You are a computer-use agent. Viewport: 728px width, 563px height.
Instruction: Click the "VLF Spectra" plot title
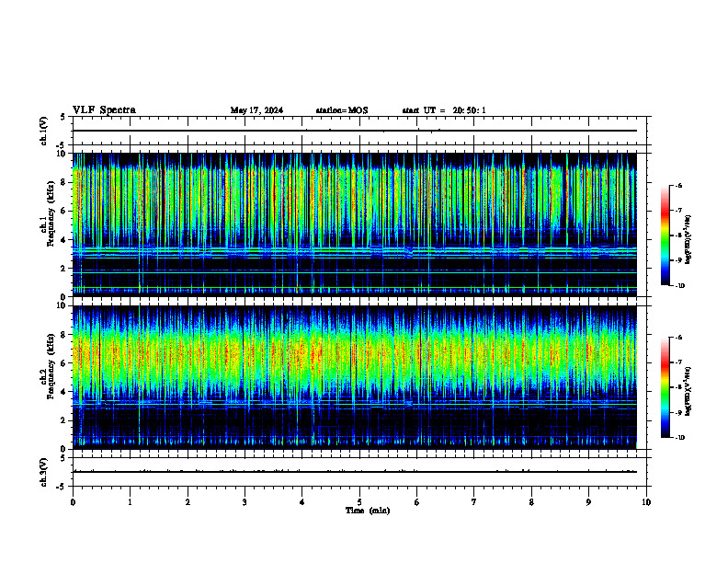coord(104,110)
